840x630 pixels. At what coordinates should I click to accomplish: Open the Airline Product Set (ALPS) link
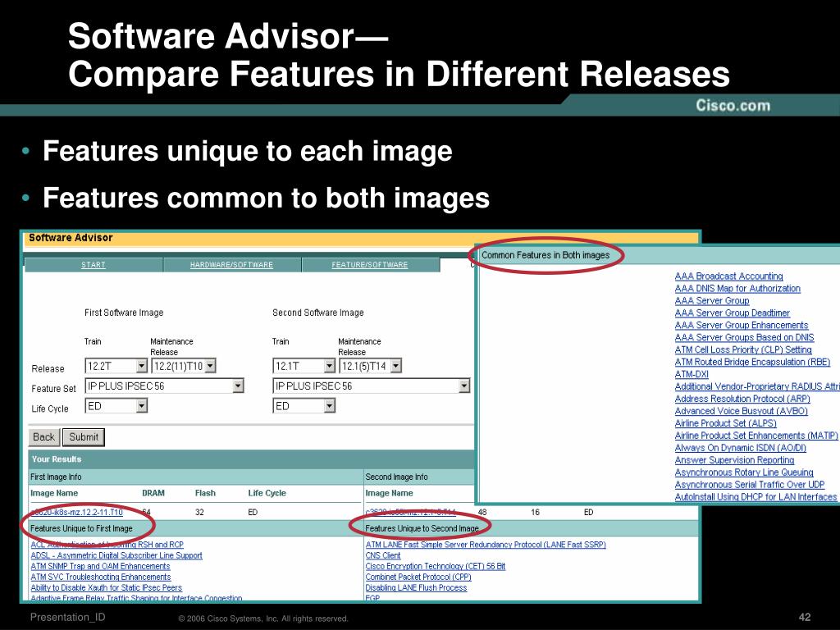click(x=725, y=423)
